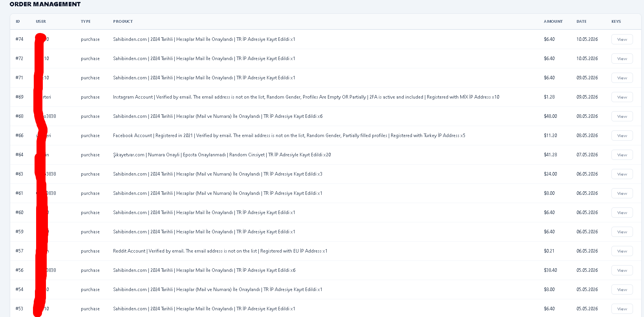644x317 pixels.
Task: Open View button for order #60
Action: [x=622, y=213]
